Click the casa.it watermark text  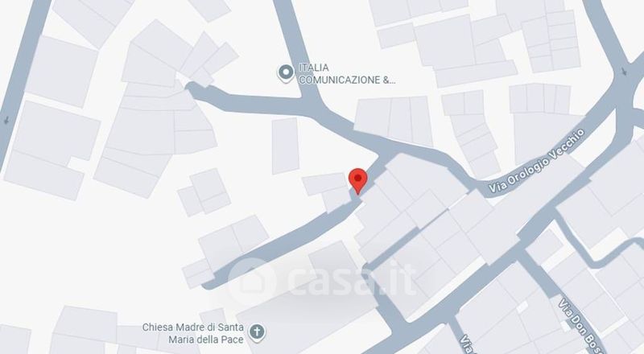(x=353, y=278)
